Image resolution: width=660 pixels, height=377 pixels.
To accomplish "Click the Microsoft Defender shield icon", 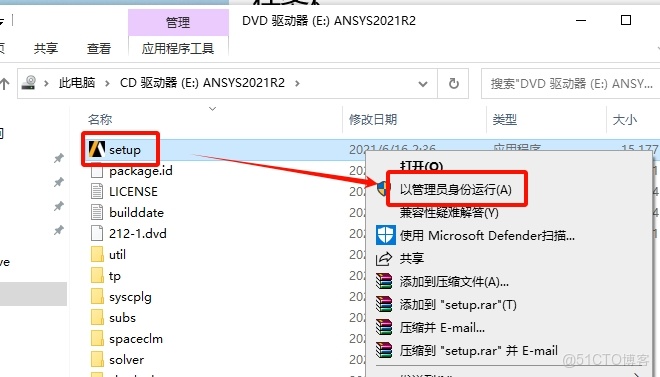I will [x=386, y=235].
